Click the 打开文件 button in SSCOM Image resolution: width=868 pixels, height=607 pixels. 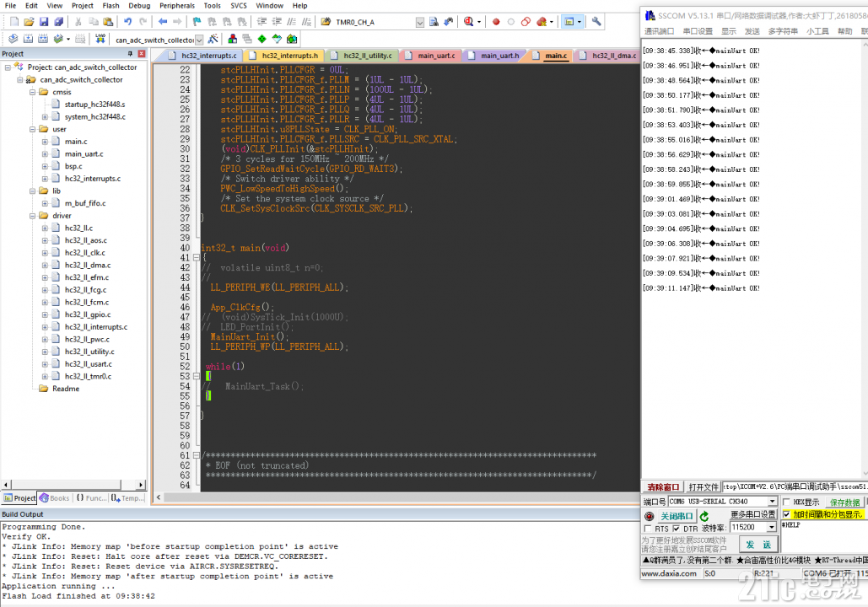704,487
